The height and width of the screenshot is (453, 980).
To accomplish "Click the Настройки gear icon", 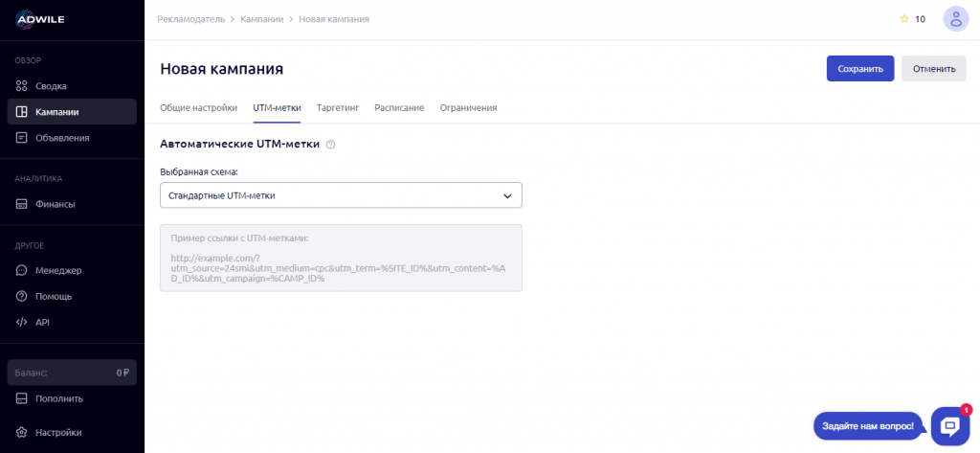I will coord(22,432).
